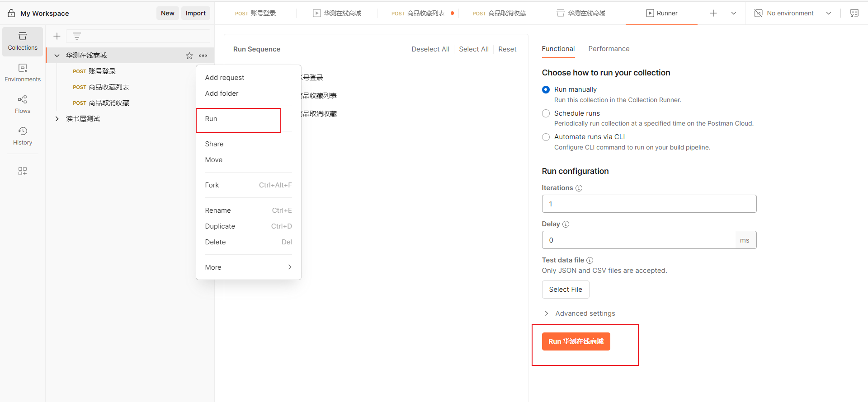
Task: Click the configure sidebar apps icon
Action: 23,171
